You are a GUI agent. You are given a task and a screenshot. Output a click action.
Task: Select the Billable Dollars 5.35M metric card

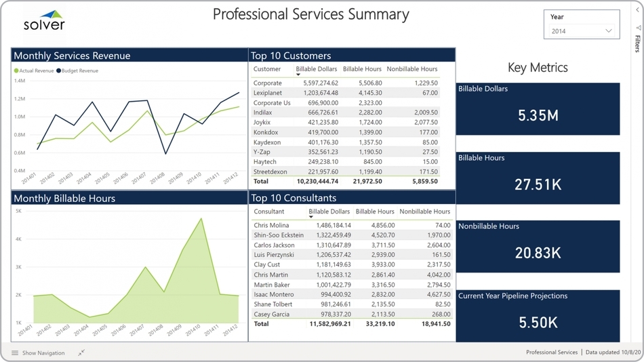538,109
